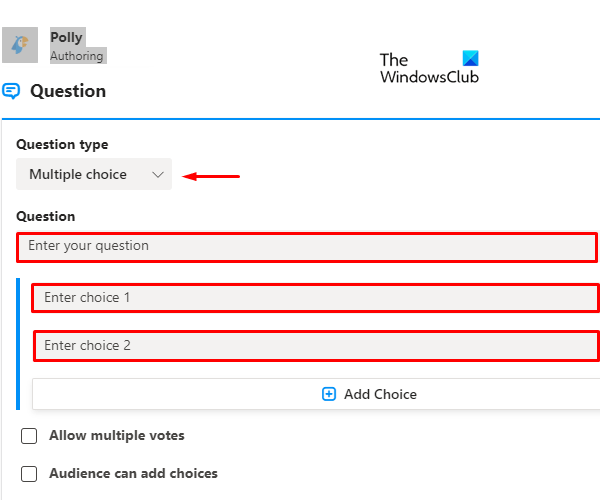Click the red arrow pointing at the dropdown
This screenshot has height=500, width=600.
pyautogui.click(x=214, y=177)
